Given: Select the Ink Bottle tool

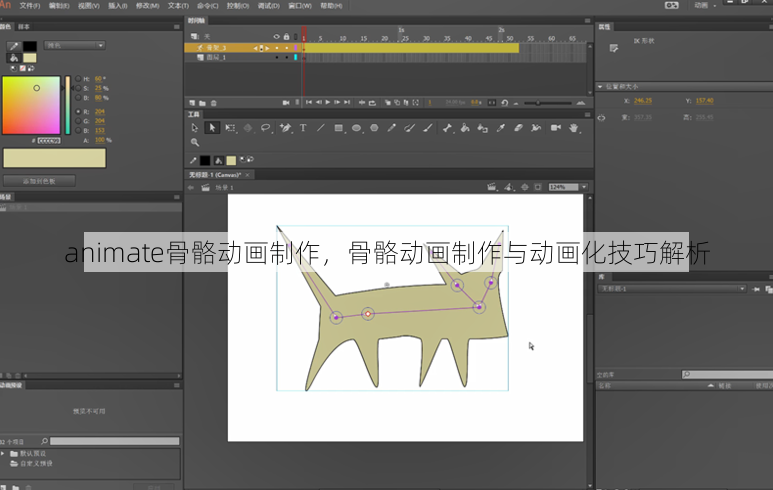Looking at the screenshot, I should click(x=483, y=128).
